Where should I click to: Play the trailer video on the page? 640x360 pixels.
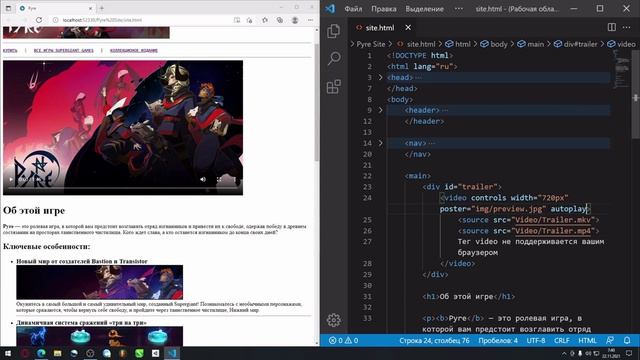(x=11, y=179)
